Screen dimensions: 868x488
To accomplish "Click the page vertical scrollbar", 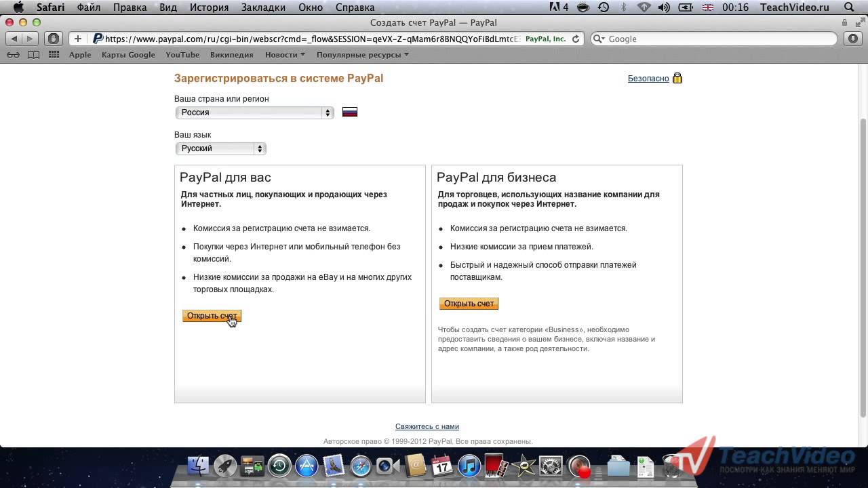I will click(x=863, y=268).
